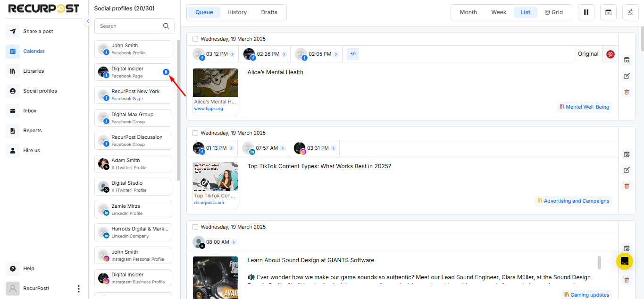This screenshot has width=644, height=299.
Task: Pause the queue using top toolbar pause button
Action: pyautogui.click(x=586, y=12)
